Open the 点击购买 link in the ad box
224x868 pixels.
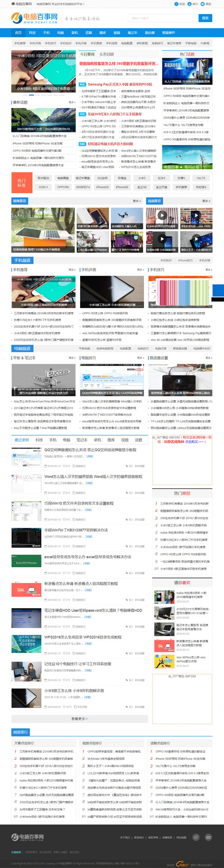195,442
